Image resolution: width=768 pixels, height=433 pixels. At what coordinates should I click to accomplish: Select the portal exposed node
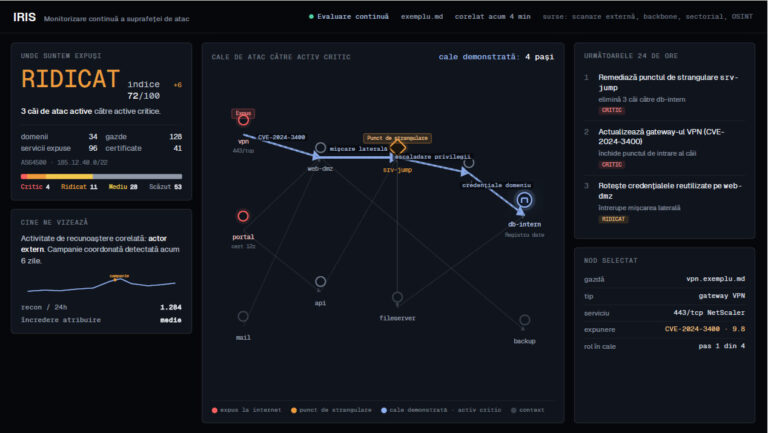[x=243, y=216]
